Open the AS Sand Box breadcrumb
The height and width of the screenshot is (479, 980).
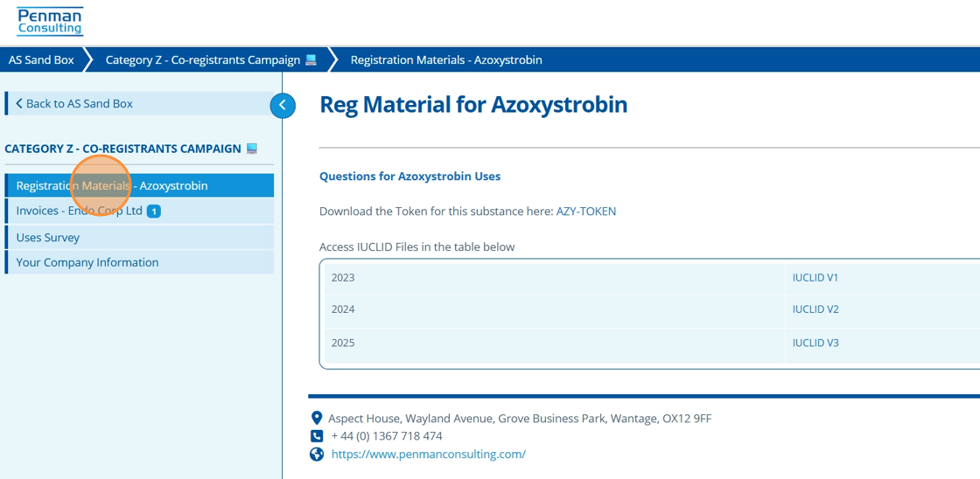coord(41,60)
